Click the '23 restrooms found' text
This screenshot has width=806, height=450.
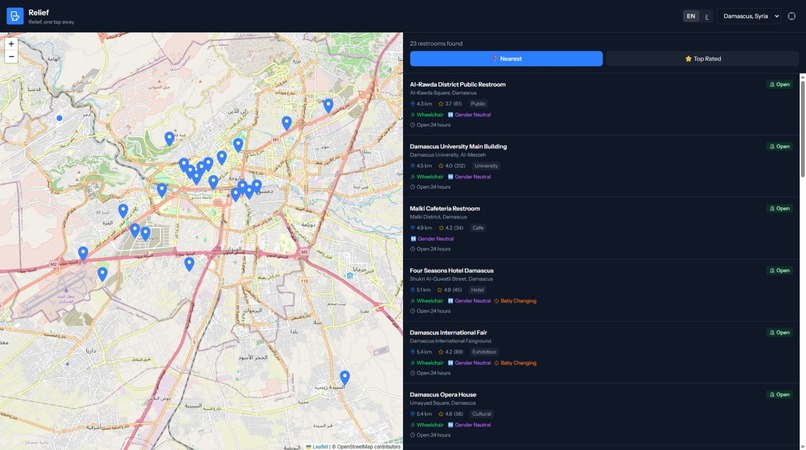(436, 44)
